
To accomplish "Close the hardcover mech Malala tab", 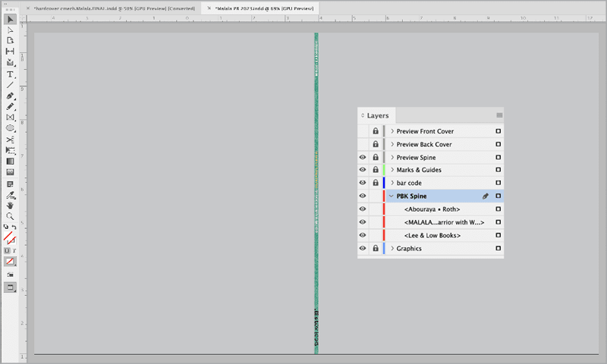I will [28, 8].
